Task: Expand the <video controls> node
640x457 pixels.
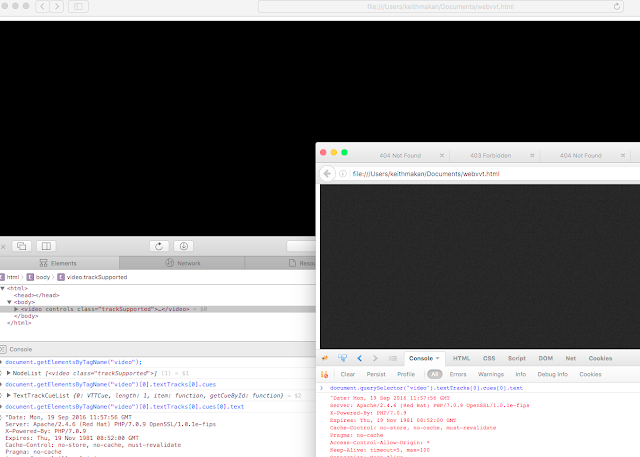Action: pos(16,309)
